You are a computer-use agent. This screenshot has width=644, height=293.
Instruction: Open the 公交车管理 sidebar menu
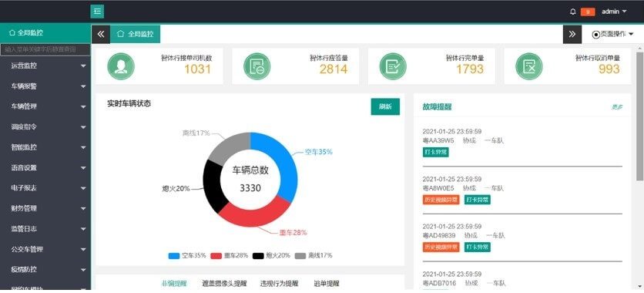(x=45, y=249)
